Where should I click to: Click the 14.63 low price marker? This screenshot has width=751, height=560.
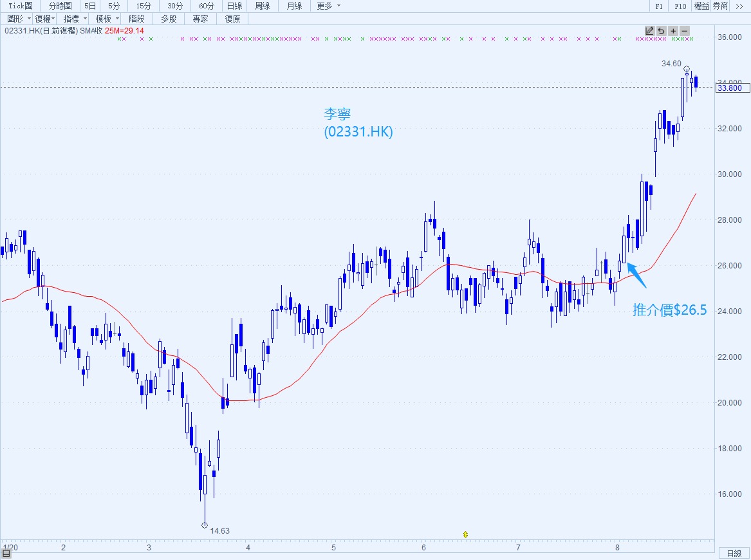click(220, 531)
